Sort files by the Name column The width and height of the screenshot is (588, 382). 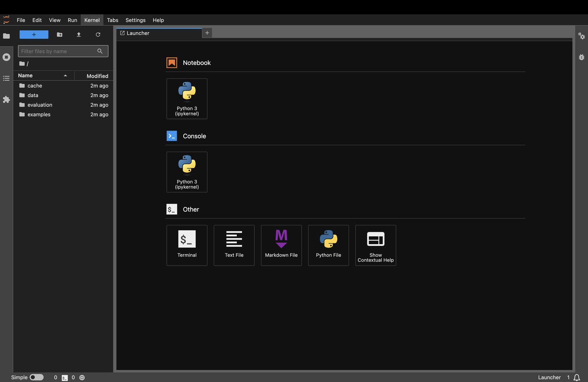(44, 76)
